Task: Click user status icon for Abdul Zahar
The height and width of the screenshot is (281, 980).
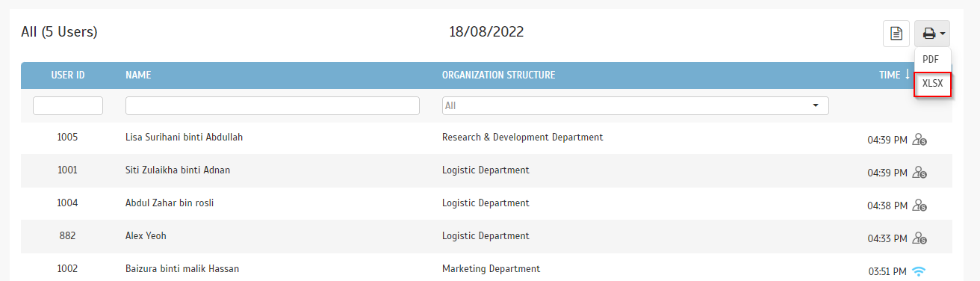Action: click(919, 206)
